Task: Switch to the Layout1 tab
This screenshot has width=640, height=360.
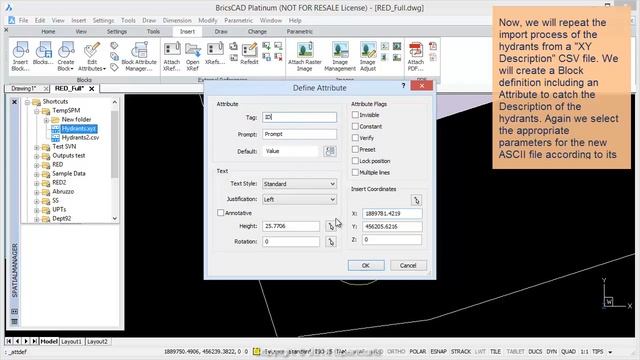Action: (x=71, y=341)
